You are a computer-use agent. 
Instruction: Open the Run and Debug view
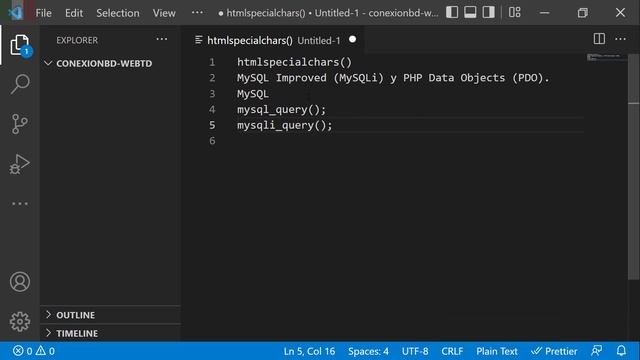coord(20,164)
